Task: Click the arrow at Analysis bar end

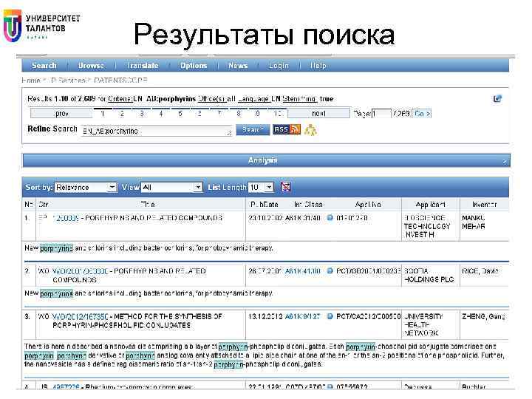Action: (x=505, y=162)
